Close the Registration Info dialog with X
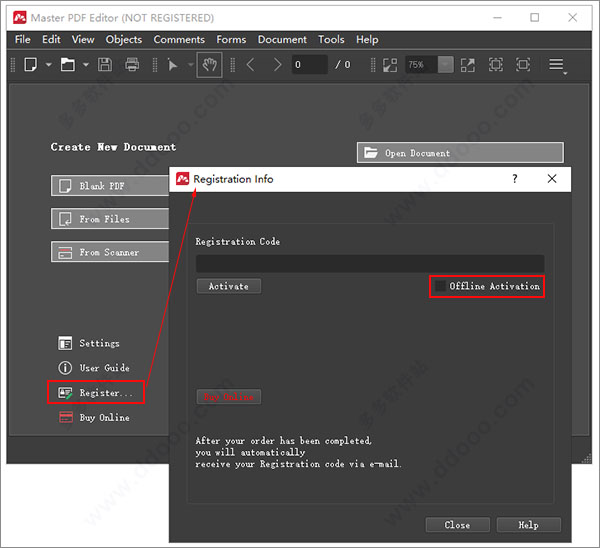600x548 pixels. coord(552,179)
